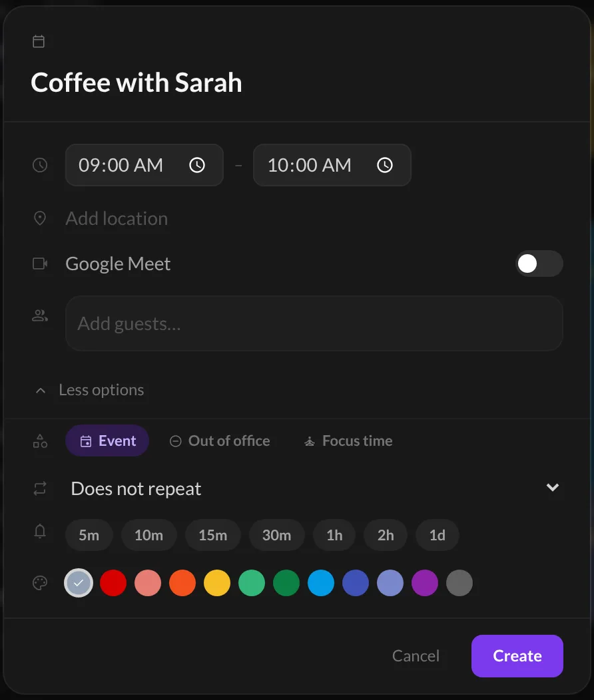
Task: Open the 09:00 AM start time picker
Action: pyautogui.click(x=145, y=165)
